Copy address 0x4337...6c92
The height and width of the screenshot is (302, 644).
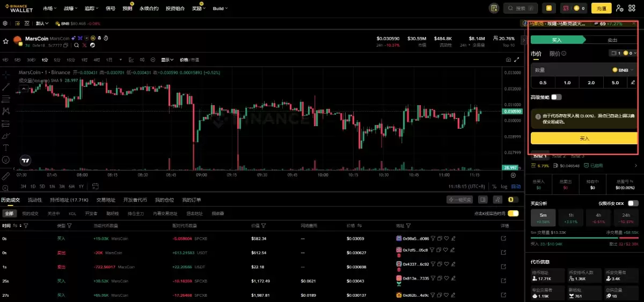pos(440,264)
